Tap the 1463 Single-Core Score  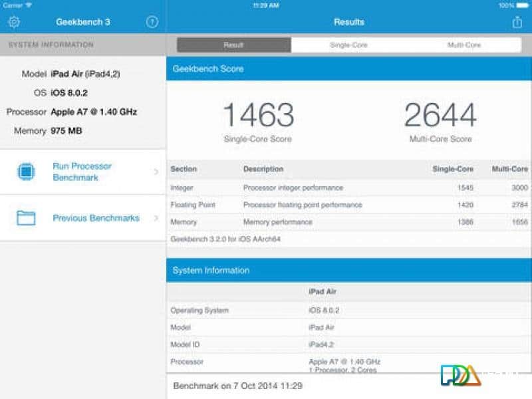tap(257, 116)
